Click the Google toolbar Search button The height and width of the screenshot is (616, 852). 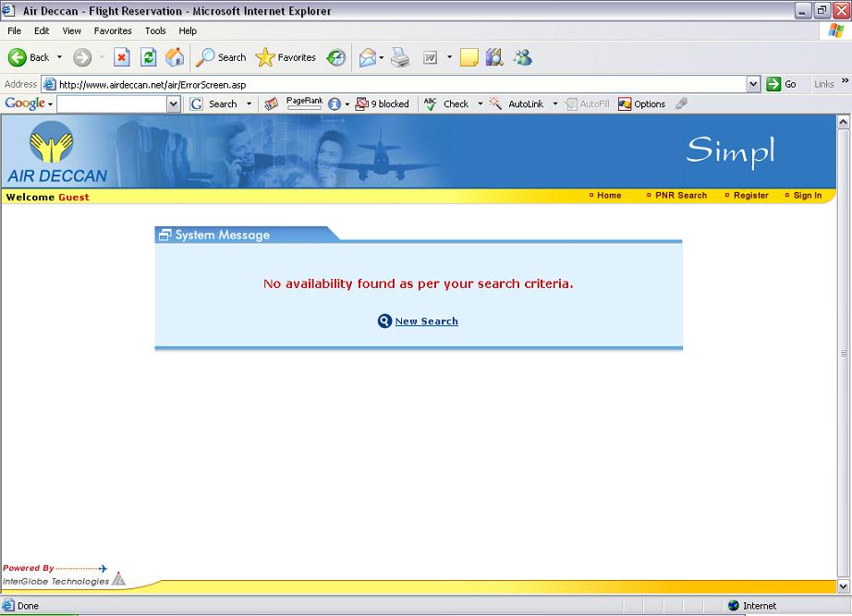[x=213, y=103]
